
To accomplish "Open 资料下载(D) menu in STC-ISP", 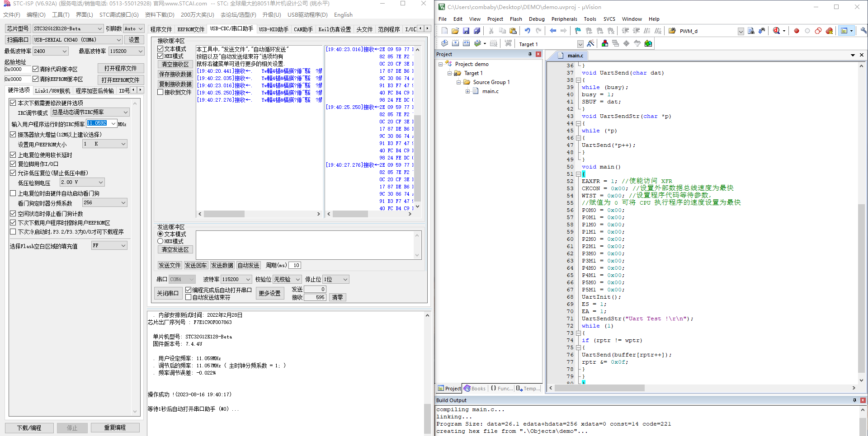I will (x=159, y=15).
